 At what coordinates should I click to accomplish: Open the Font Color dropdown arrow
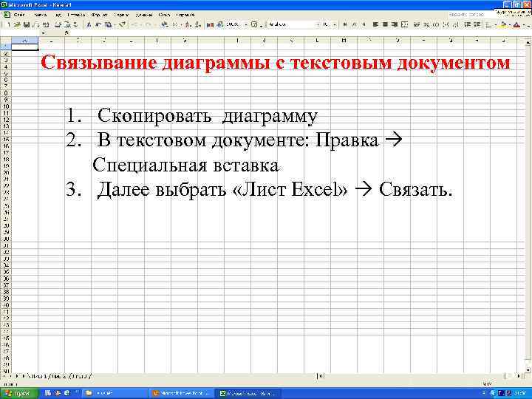click(524, 24)
